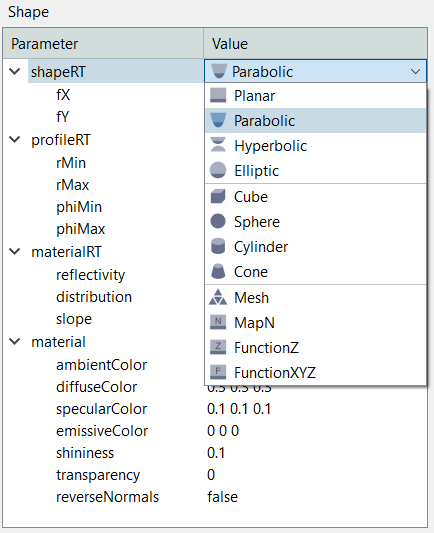Close the shapeRT combo box arrow
434x533 pixels.
point(415,71)
